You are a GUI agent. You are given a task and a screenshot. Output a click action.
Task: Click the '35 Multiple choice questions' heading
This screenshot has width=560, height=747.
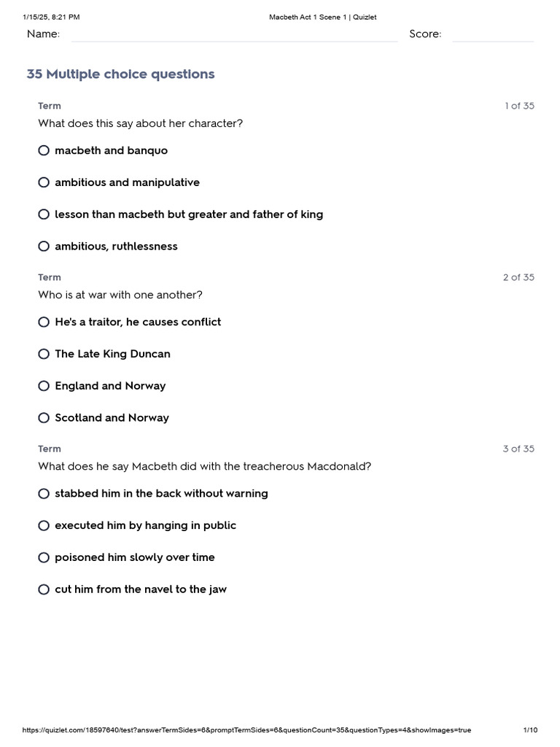coord(120,74)
